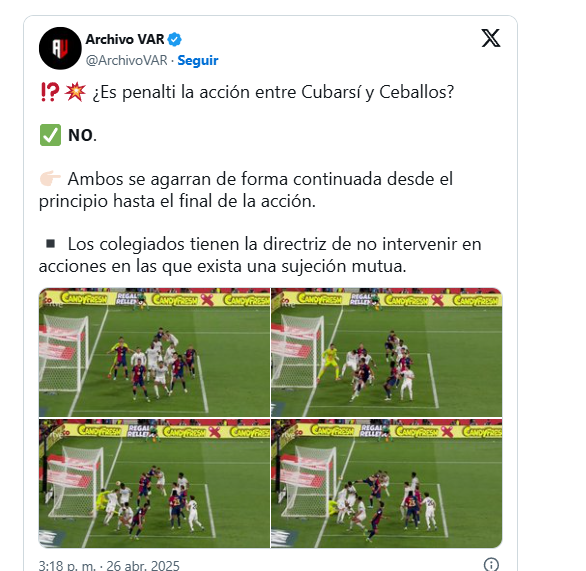Click the pointing hand emoji
The height and width of the screenshot is (571, 586).
(50, 179)
